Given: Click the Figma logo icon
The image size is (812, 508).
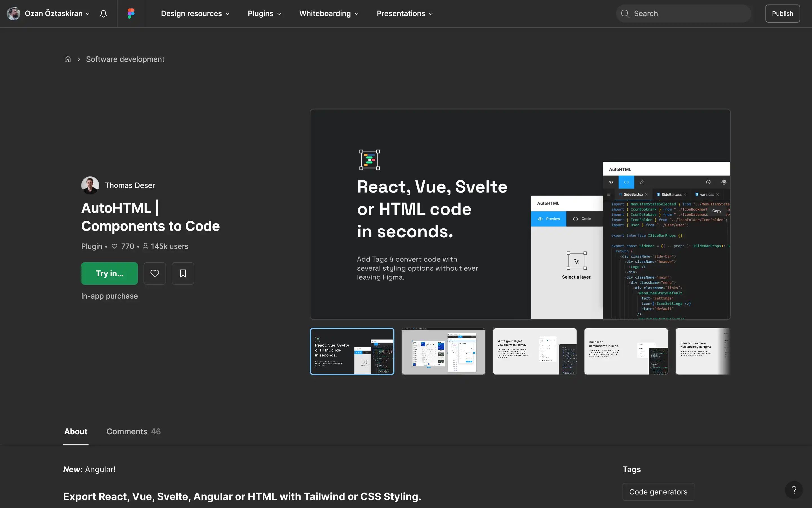Looking at the screenshot, I should click(131, 14).
